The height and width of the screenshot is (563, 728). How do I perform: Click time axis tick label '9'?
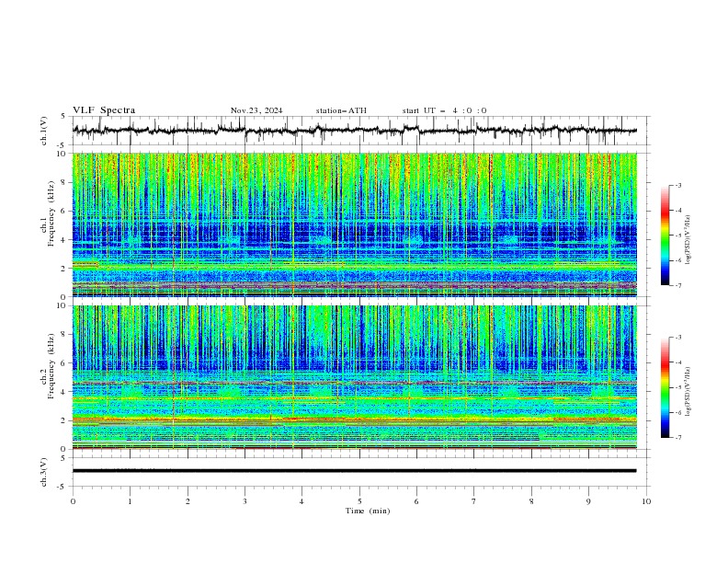tap(588, 501)
